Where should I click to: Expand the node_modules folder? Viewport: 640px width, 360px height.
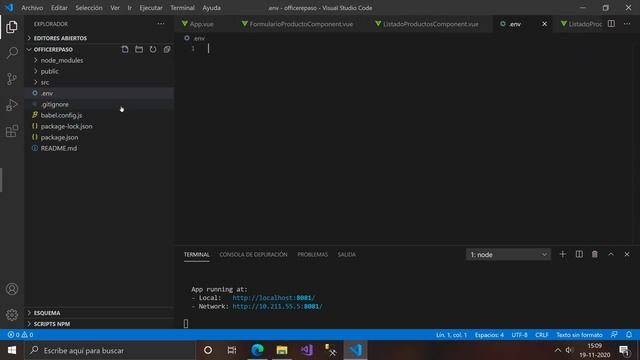point(62,60)
